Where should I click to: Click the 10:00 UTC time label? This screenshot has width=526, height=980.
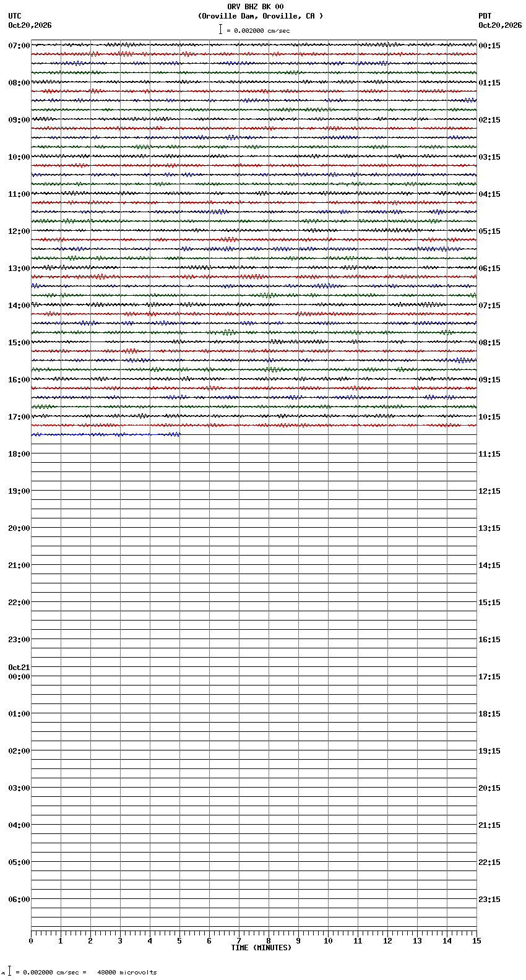point(19,157)
